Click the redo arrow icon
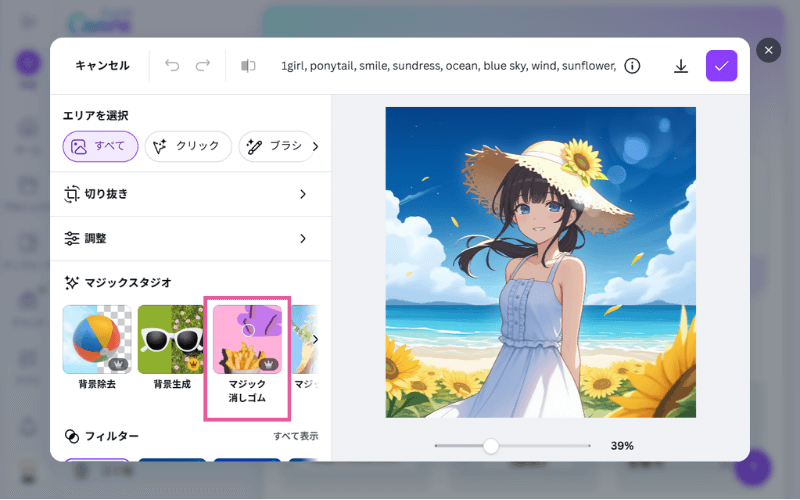Screen dimensions: 800x500 click(203, 66)
